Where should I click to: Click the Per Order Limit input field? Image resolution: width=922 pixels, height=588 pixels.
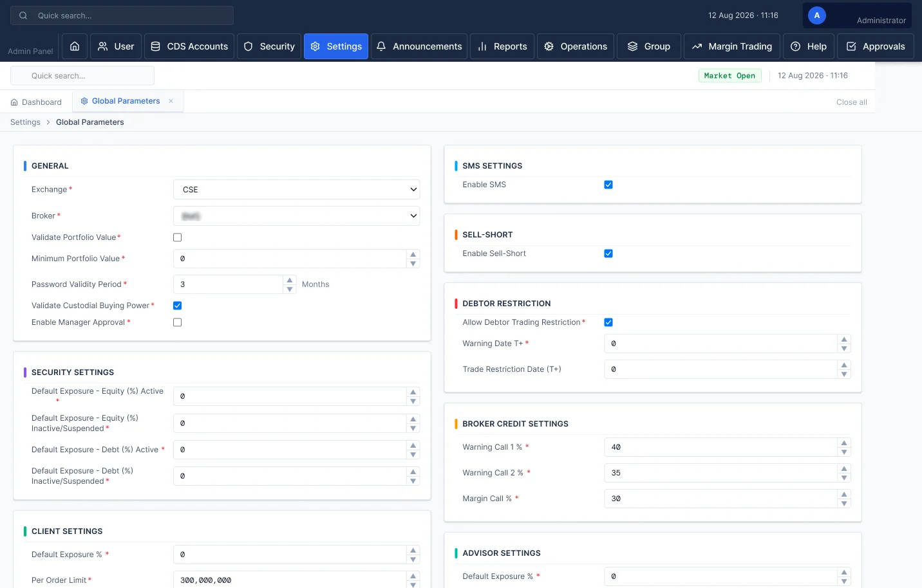pyautogui.click(x=290, y=580)
